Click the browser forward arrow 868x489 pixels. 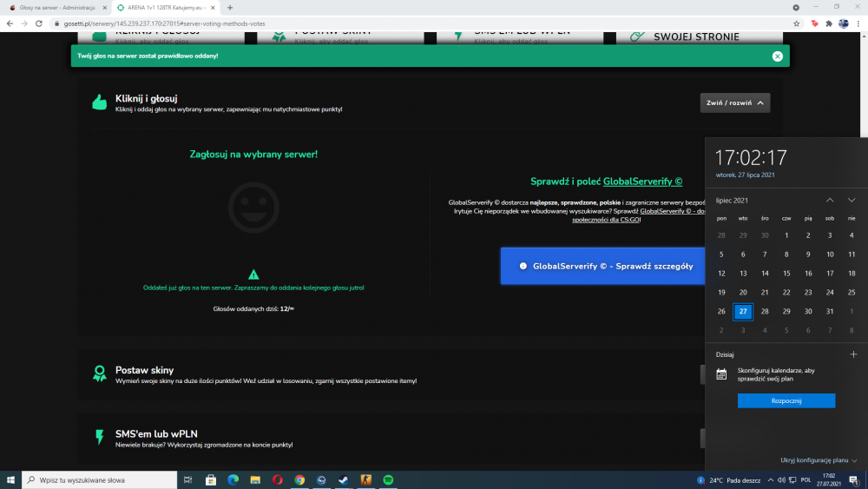(x=23, y=23)
